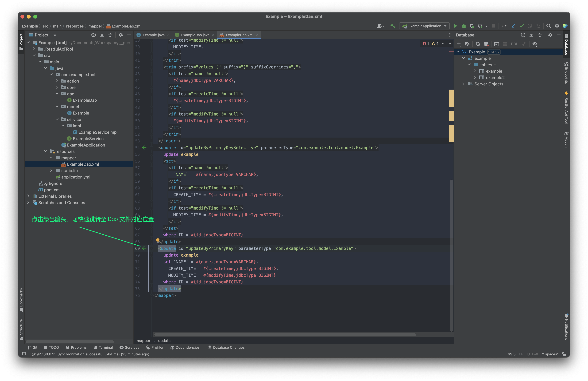588x381 pixels.
Task: Collapse the dao folder in the Project tree
Action: (57, 94)
